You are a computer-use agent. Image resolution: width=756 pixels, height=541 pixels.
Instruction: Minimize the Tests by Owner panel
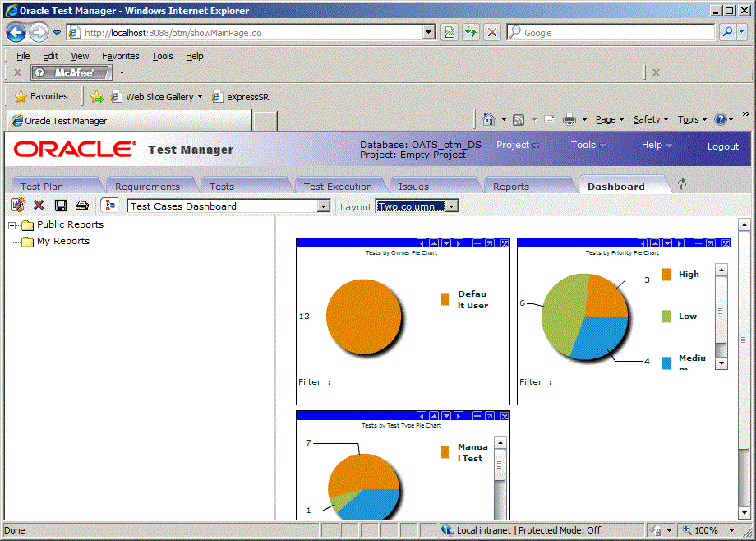click(x=477, y=243)
